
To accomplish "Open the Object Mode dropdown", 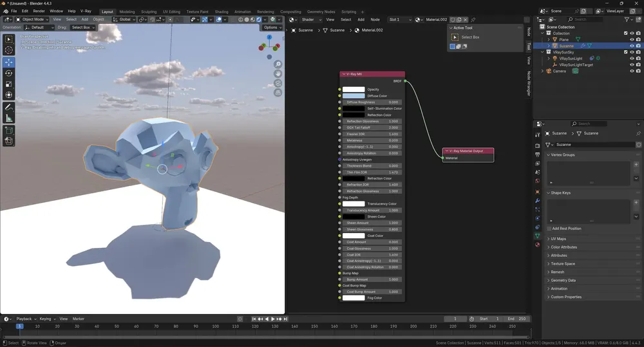I will point(32,19).
